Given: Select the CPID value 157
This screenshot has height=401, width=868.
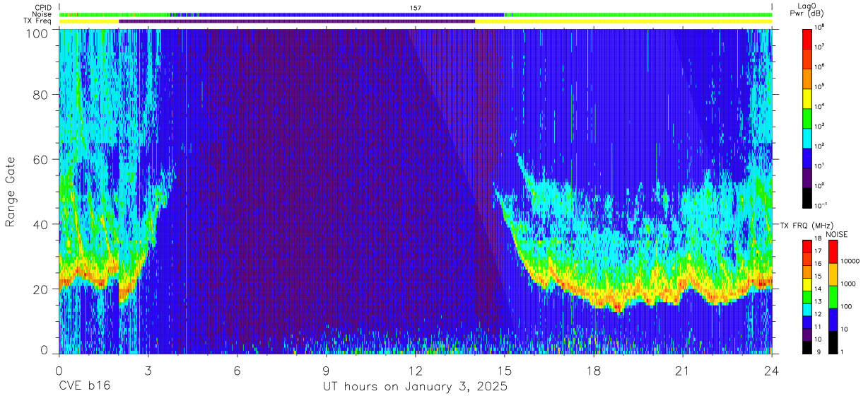Looking at the screenshot, I should pyautogui.click(x=415, y=8).
